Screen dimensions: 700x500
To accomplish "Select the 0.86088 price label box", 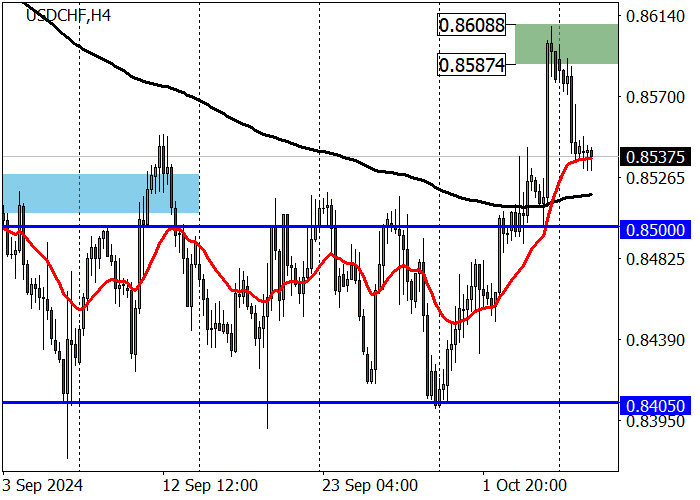I will (471, 25).
